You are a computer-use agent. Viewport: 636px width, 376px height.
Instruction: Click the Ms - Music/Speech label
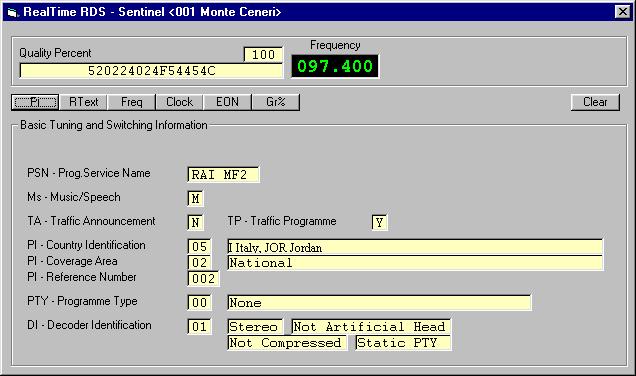pos(74,197)
